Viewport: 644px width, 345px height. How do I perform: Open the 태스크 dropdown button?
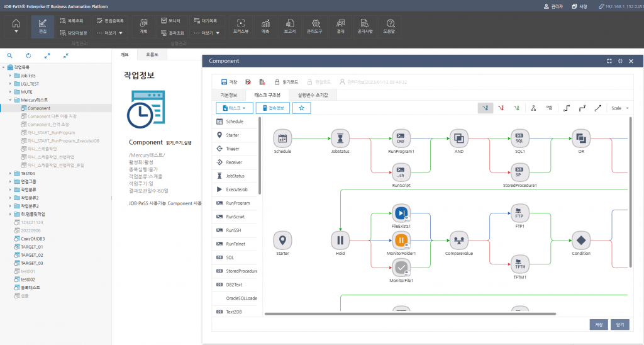235,108
